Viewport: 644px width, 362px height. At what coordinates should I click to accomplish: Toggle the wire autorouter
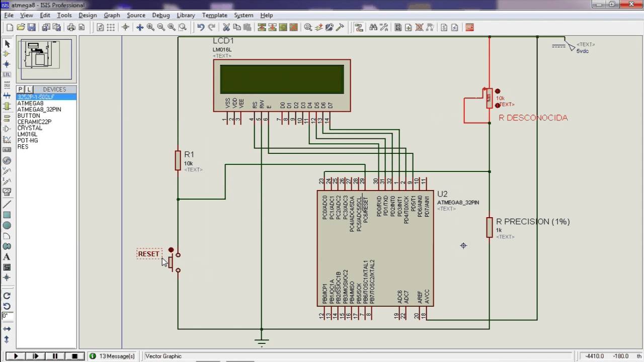coord(359,27)
